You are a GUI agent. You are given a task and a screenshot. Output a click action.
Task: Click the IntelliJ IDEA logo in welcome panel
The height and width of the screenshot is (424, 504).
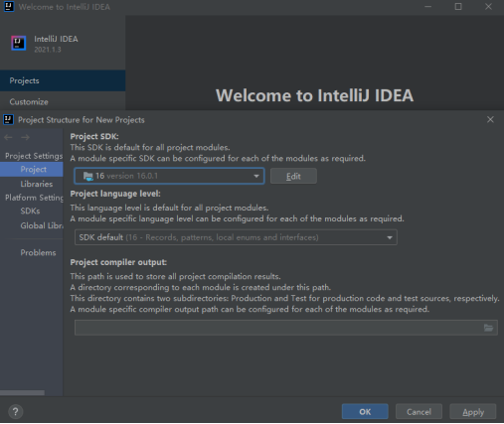click(x=19, y=43)
